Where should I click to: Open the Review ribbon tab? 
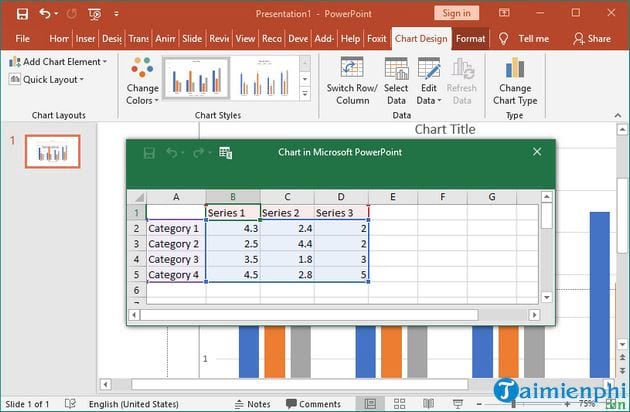tap(219, 39)
